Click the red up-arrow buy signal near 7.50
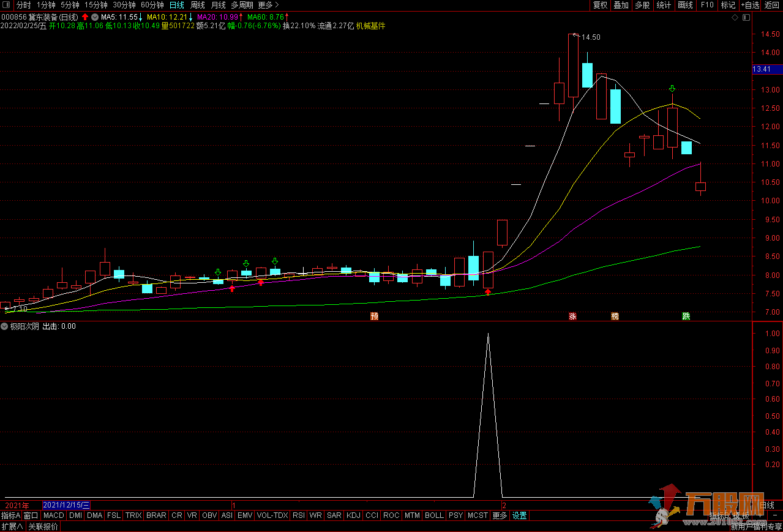 coord(488,293)
